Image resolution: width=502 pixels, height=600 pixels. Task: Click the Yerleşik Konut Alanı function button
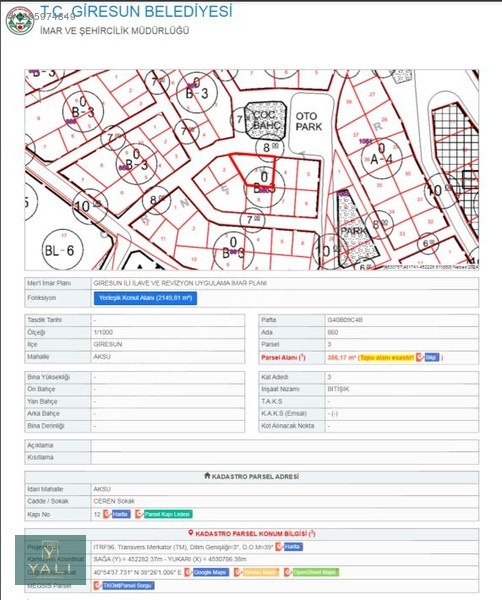145,298
